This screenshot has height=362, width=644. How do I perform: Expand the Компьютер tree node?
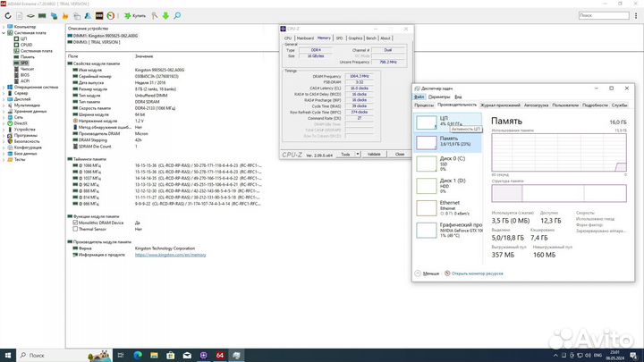click(4, 27)
